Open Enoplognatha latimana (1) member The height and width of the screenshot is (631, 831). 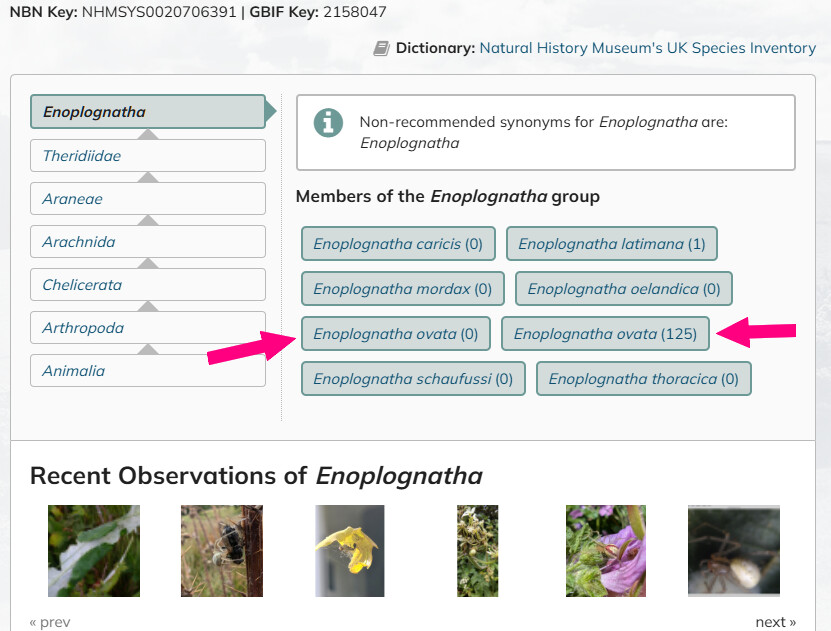point(612,244)
